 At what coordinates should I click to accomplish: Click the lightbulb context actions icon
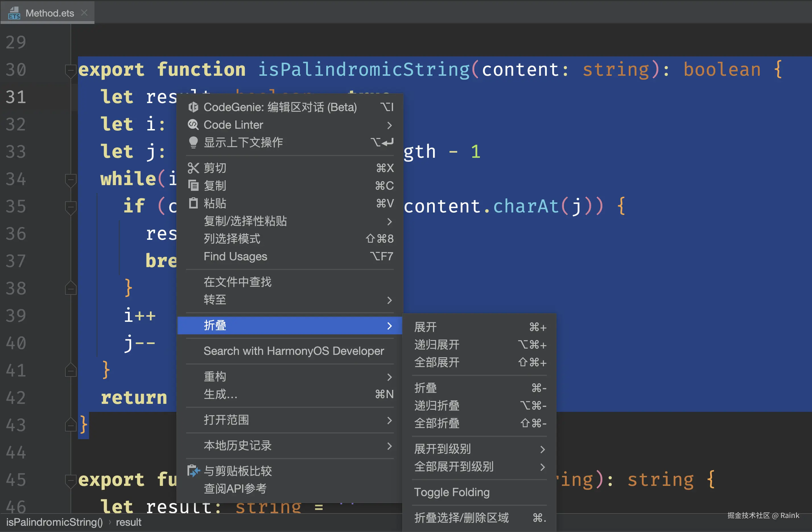tap(193, 142)
